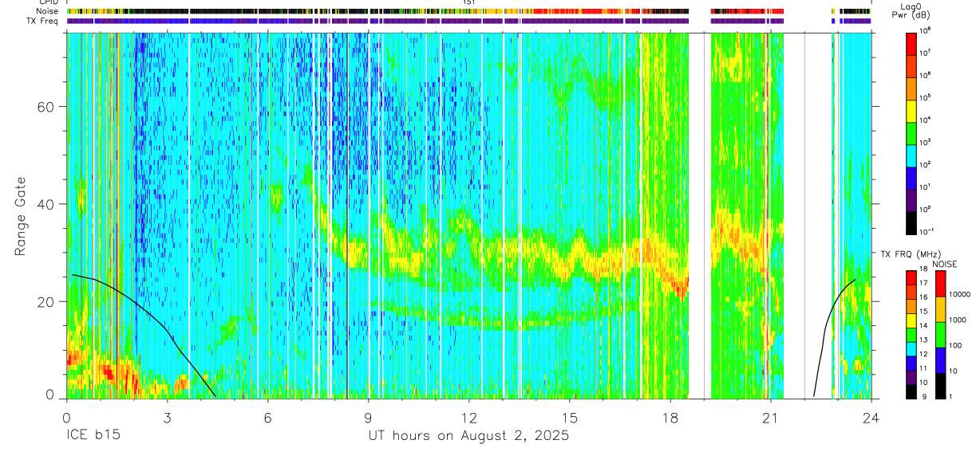Click the cyan 12–13 MHz TX FRQ swatch
Screen dimensions: 980x452
pos(911,348)
